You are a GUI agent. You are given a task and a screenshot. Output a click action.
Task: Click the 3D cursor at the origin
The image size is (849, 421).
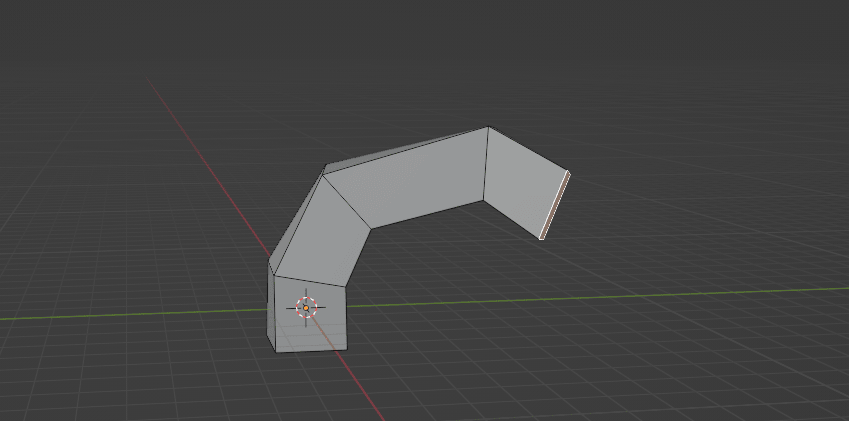pyautogui.click(x=306, y=307)
